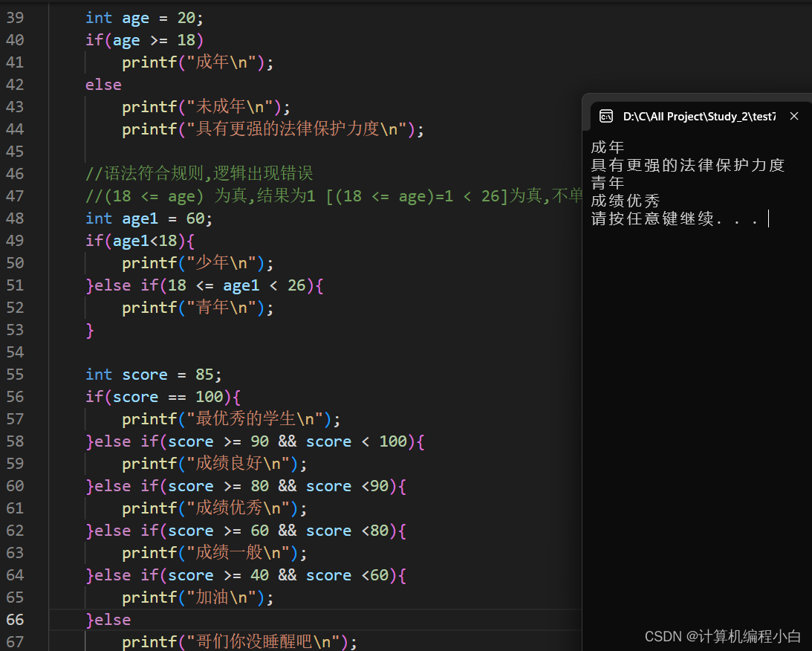Click terminal output line '成年'
Viewport: 812px width, 651px height.
(x=608, y=148)
